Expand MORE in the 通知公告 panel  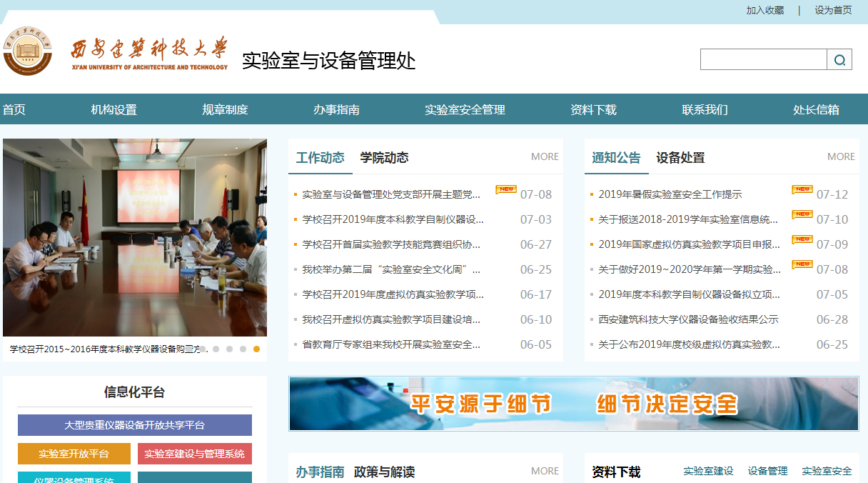pyautogui.click(x=841, y=157)
